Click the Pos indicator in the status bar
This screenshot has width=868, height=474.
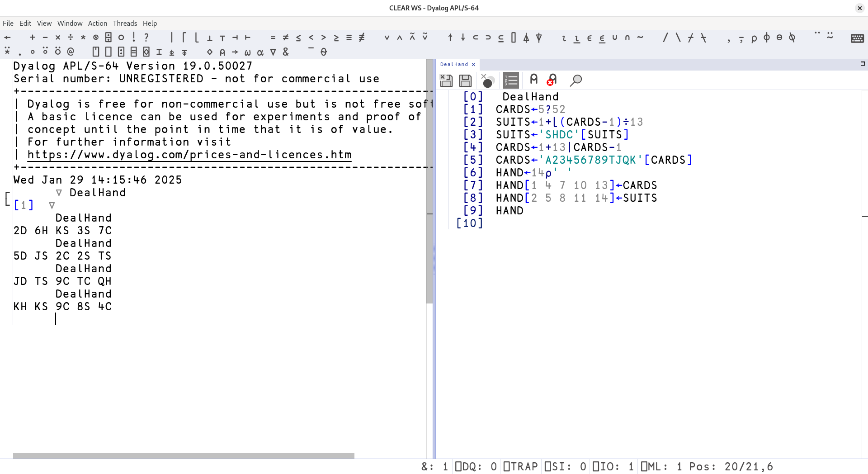(730, 466)
